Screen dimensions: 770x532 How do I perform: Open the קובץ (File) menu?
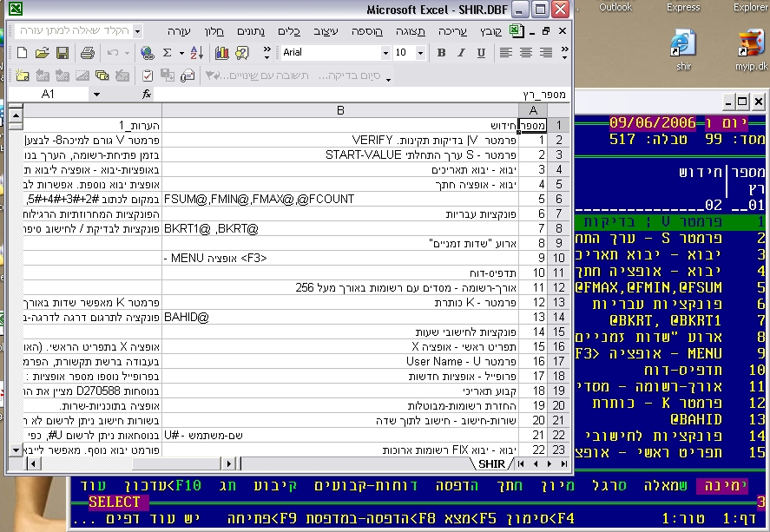[490, 30]
